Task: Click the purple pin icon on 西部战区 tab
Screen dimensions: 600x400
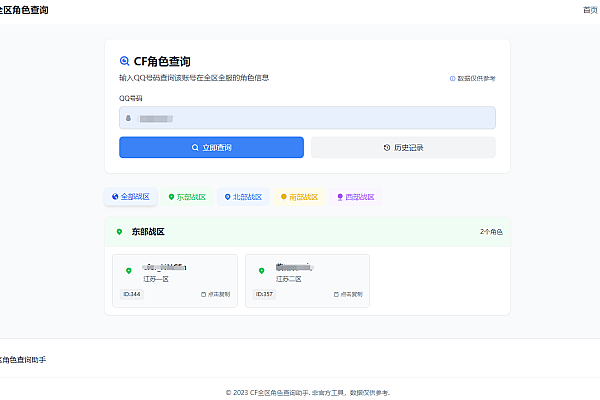Action: pos(340,197)
